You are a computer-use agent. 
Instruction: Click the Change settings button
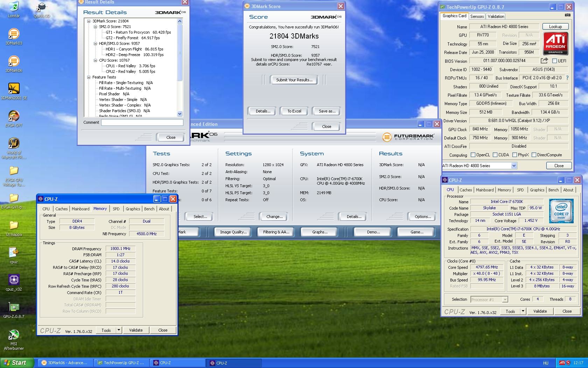[274, 217]
